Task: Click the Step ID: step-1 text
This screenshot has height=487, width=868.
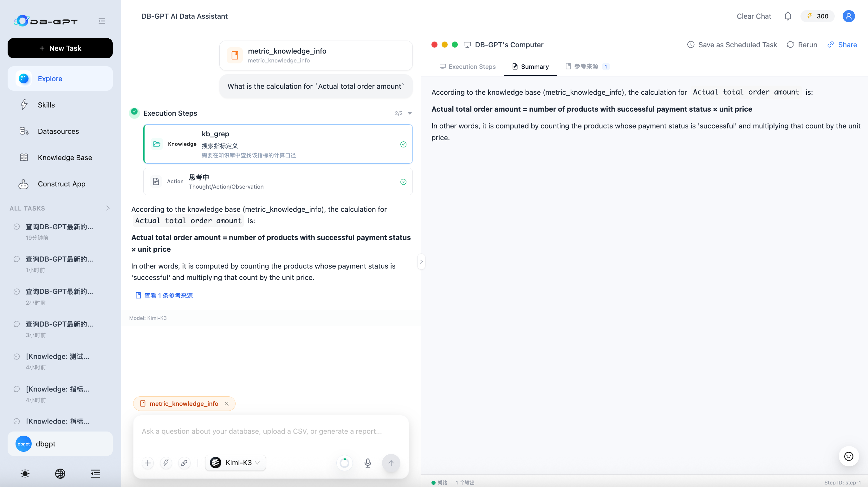Action: 842,483
